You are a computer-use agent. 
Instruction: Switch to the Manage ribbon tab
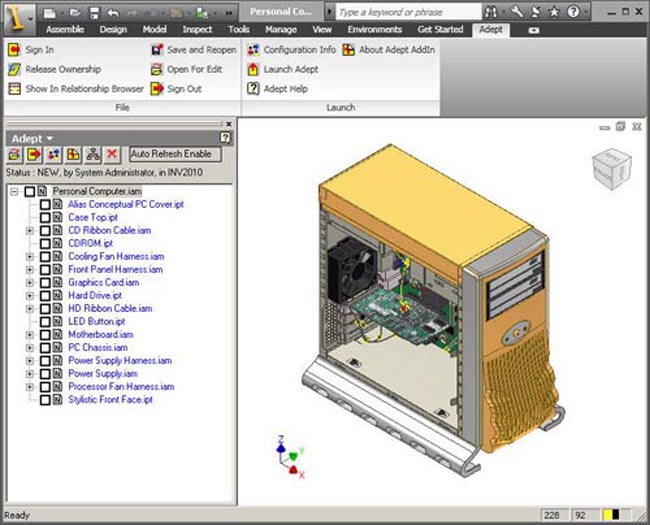[281, 29]
